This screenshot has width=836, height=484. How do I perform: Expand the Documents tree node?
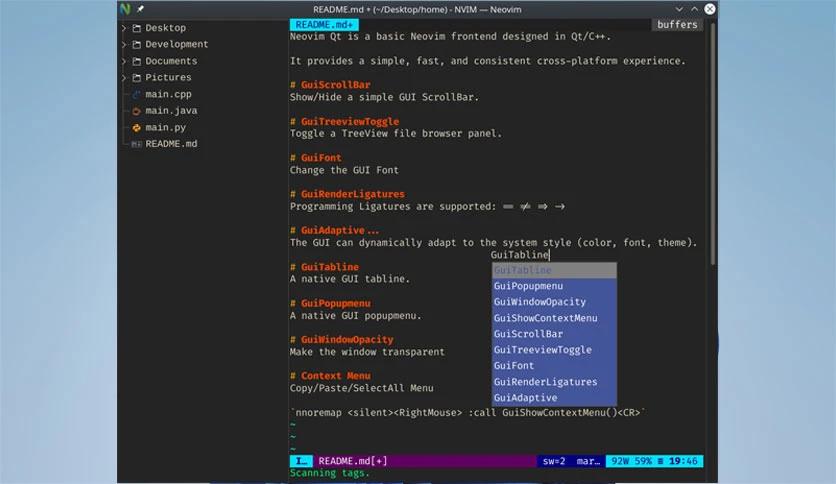[124, 61]
